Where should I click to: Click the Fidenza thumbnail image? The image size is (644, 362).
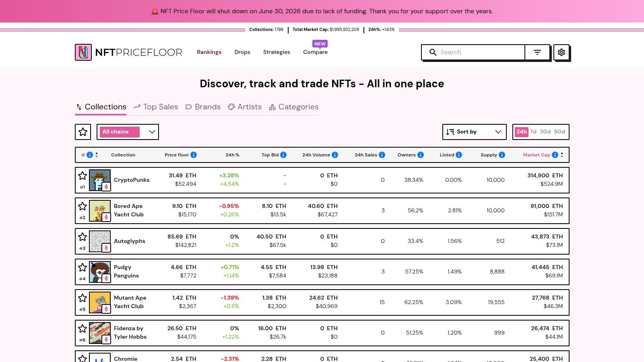(x=99, y=333)
